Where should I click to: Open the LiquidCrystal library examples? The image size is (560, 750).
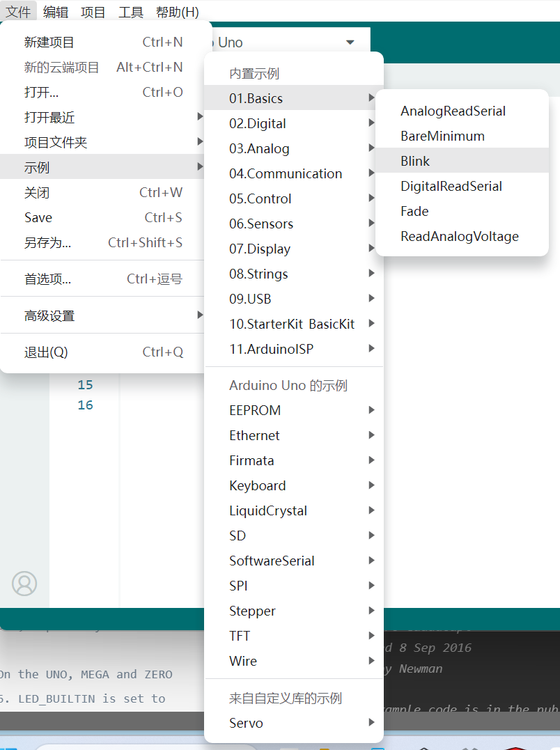294,510
